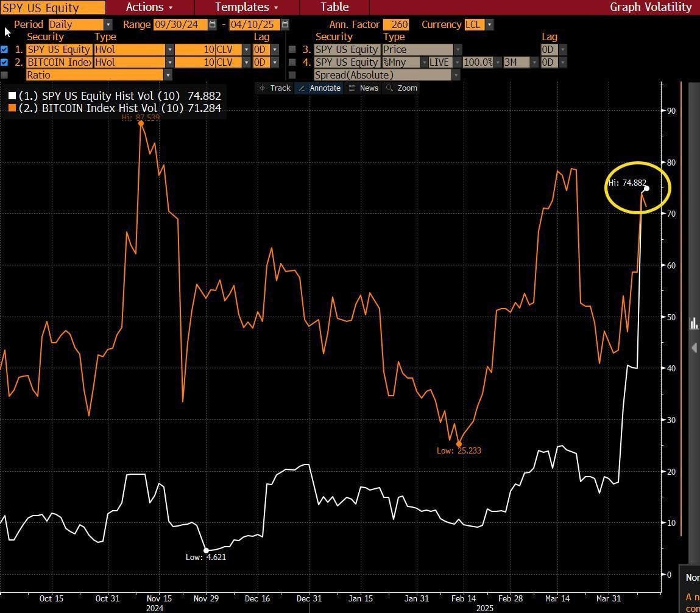700x613 pixels.
Task: Open the 3M term dropdown
Action: 534,63
